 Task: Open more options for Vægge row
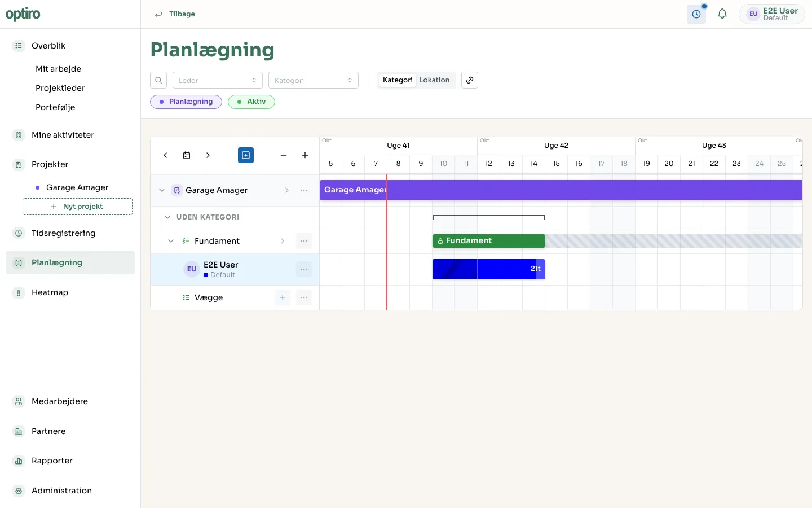304,297
